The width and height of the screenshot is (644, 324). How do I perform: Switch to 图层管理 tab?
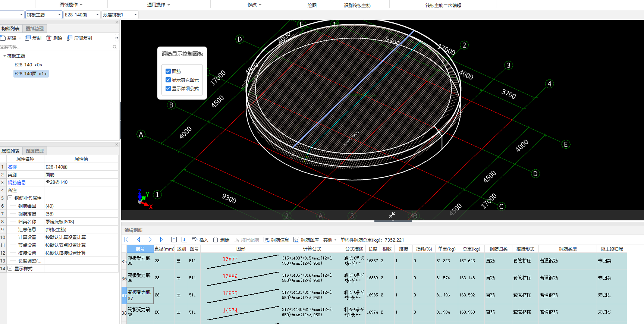(35, 151)
